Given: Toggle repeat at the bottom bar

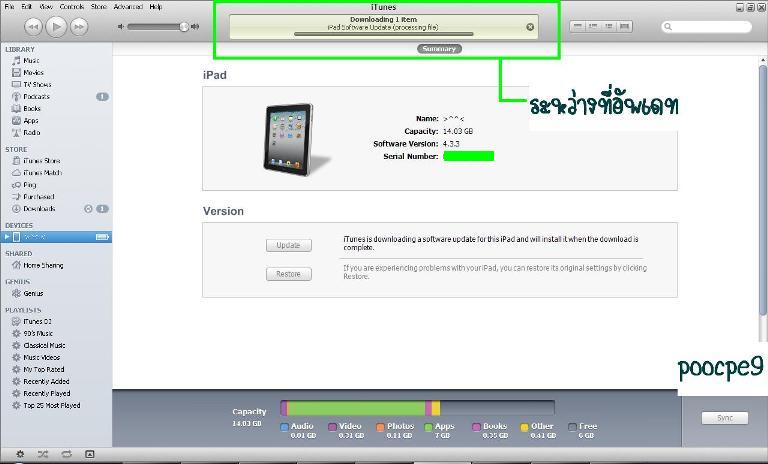Looking at the screenshot, I should [x=66, y=454].
